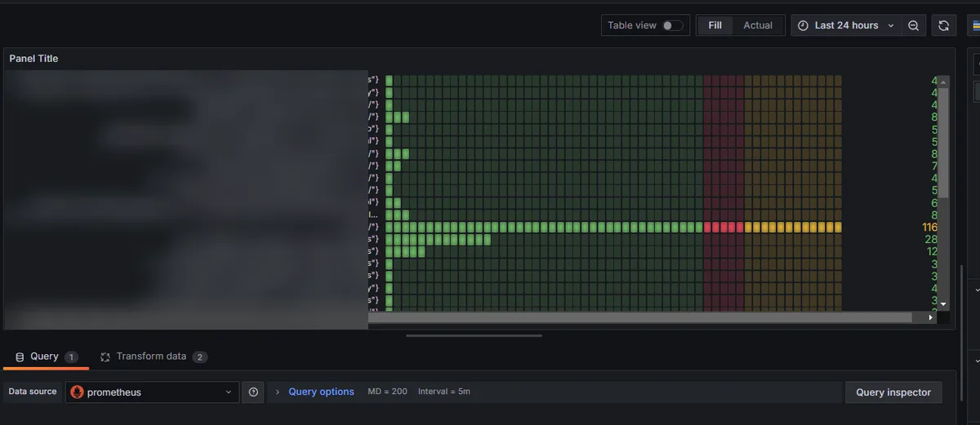980x425 pixels.
Task: Click the panel's vertical scrollbar down arrow
Action: [943, 304]
